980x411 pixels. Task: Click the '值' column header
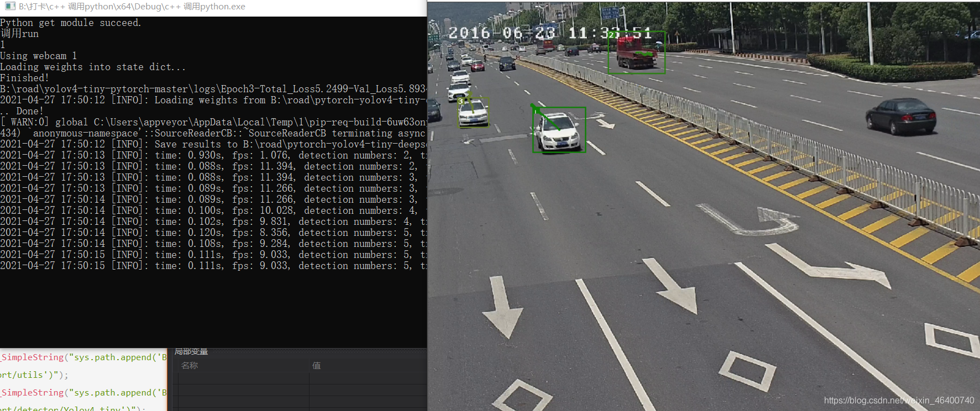point(317,366)
